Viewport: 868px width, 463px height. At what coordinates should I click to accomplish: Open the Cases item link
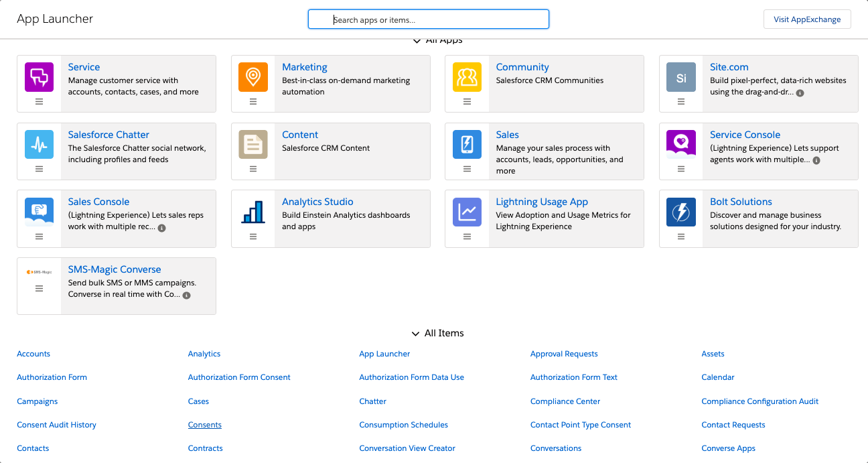(x=198, y=401)
